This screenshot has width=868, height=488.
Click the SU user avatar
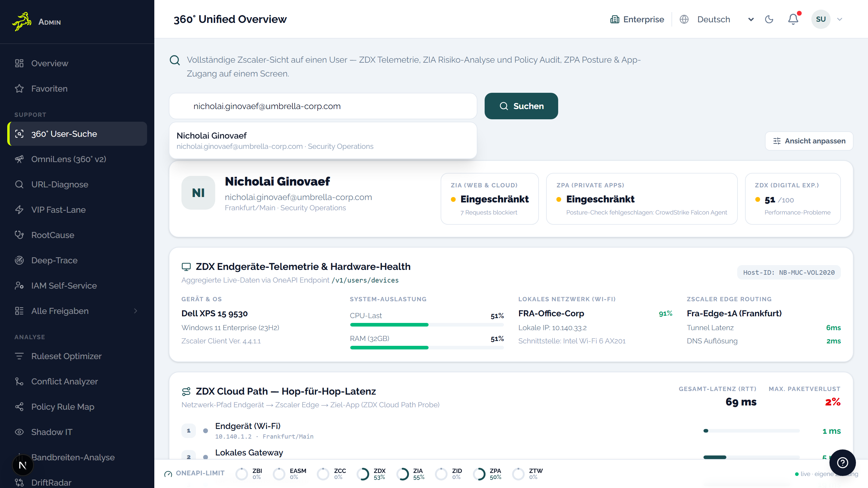821,19
